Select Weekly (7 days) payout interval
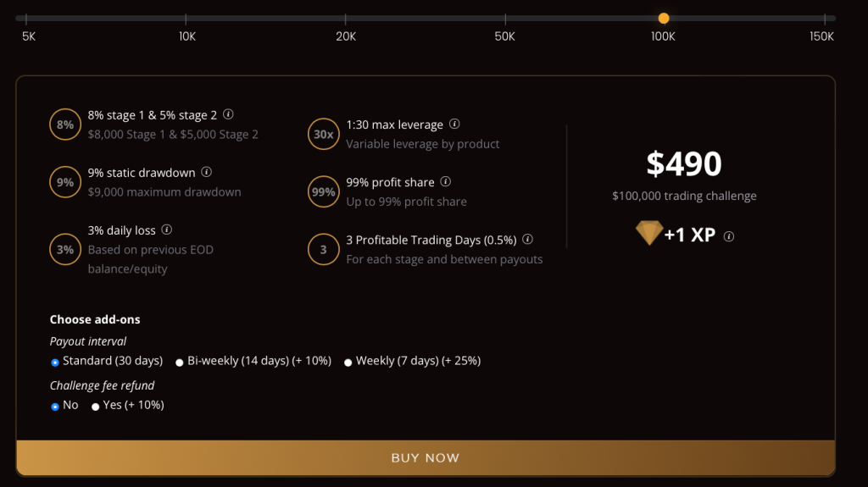 pos(348,362)
